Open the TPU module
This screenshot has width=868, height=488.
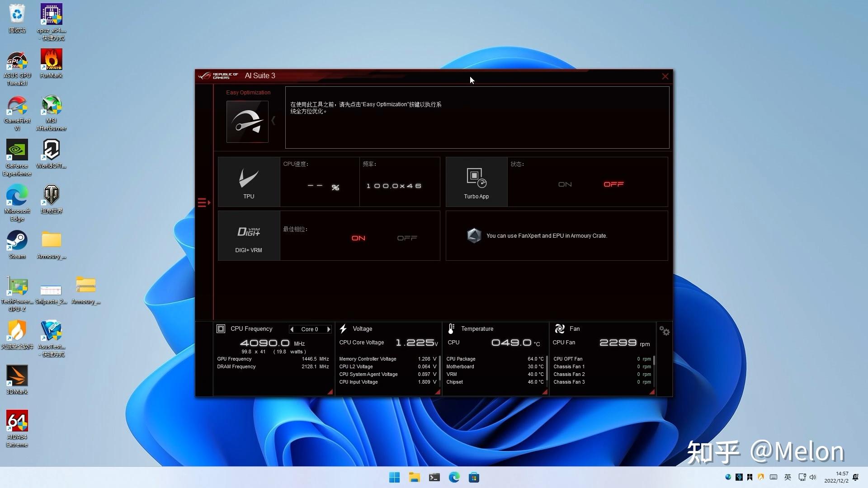pyautogui.click(x=249, y=182)
